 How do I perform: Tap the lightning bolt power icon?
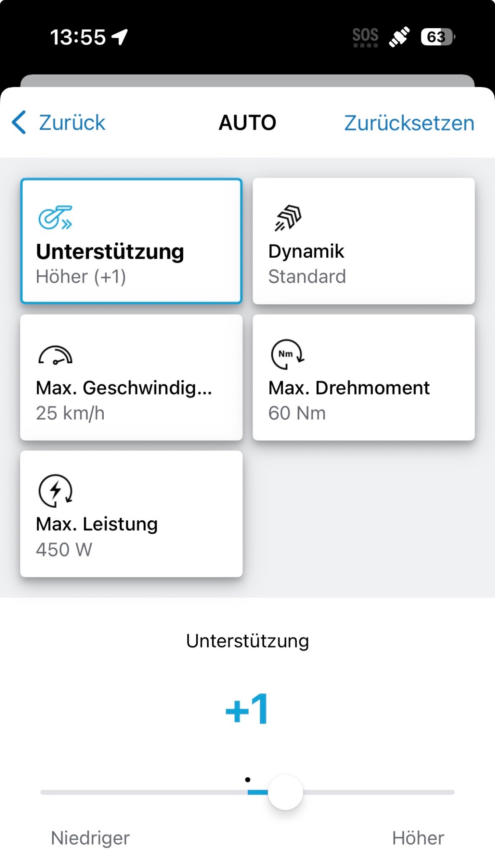(56, 491)
